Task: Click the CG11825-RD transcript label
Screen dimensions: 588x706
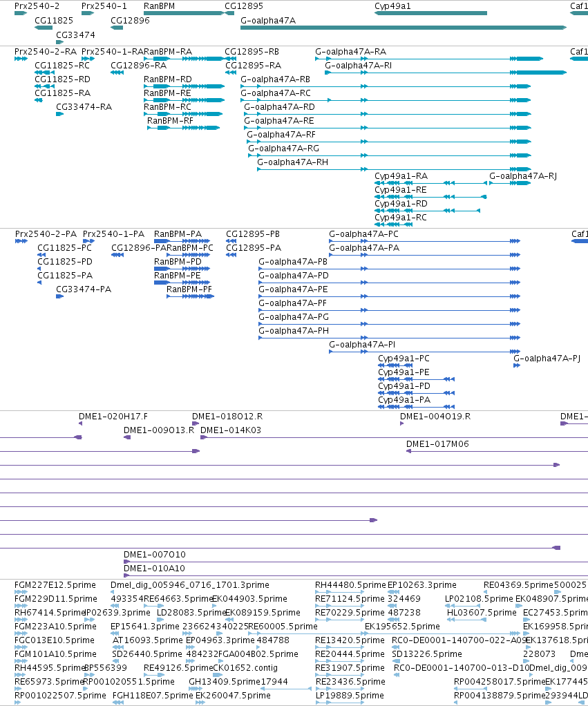Action: coord(63,79)
